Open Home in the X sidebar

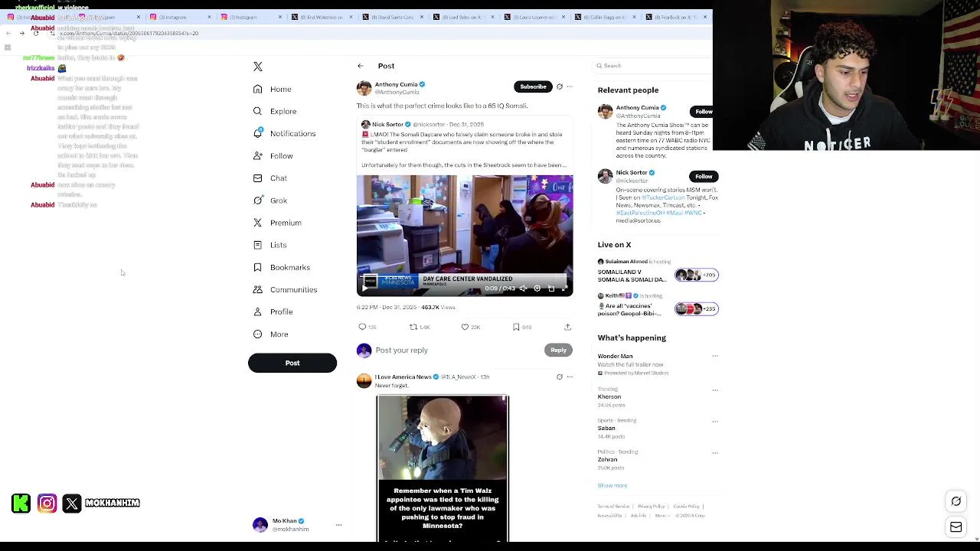(x=273, y=90)
